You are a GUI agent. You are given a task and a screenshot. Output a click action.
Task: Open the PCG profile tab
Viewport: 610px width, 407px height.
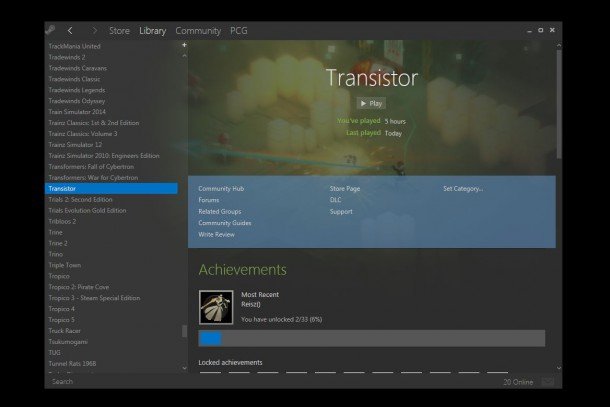coord(238,31)
